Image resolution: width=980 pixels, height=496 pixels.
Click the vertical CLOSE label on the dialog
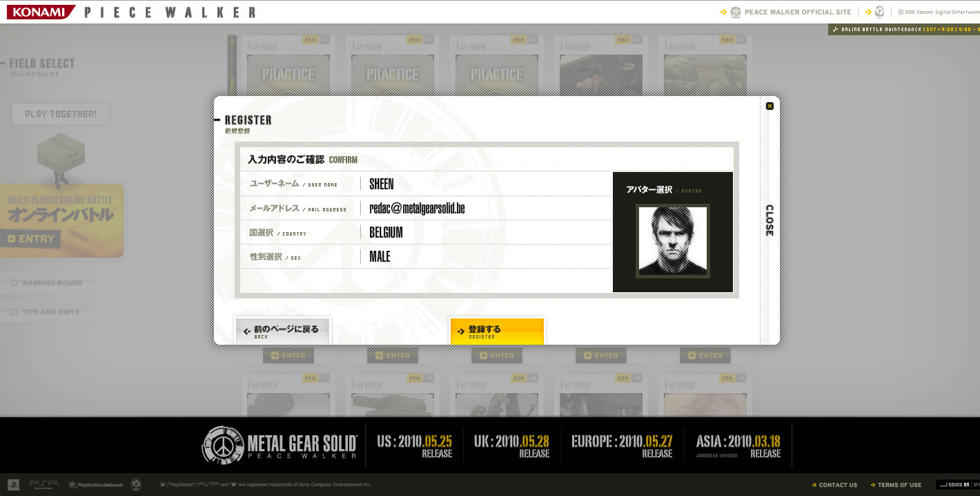[x=770, y=220]
